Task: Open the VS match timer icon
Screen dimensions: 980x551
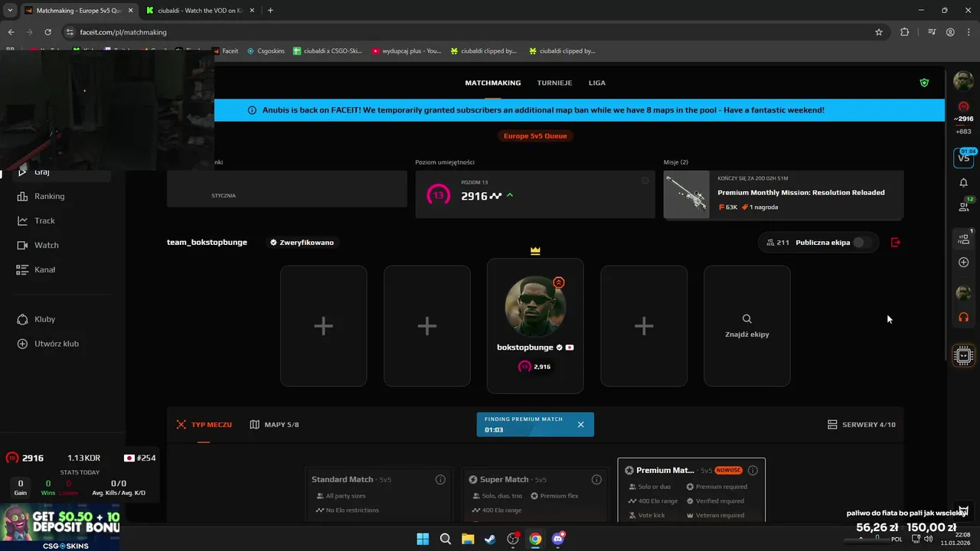Action: coord(963,158)
